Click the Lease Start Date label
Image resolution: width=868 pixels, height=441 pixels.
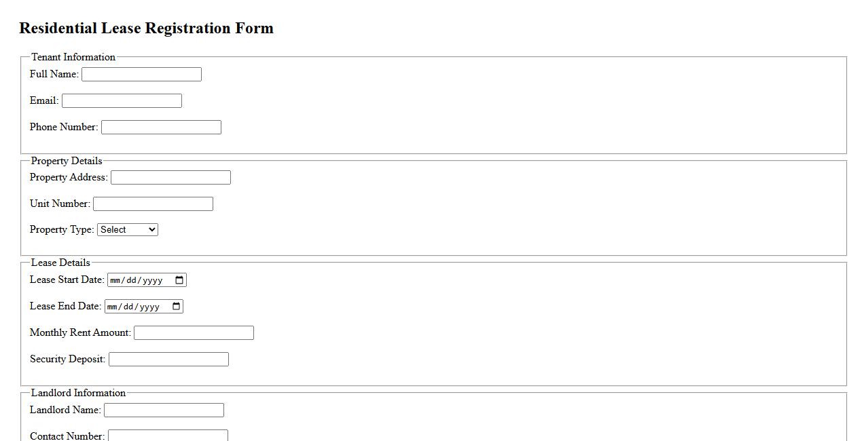67,280
